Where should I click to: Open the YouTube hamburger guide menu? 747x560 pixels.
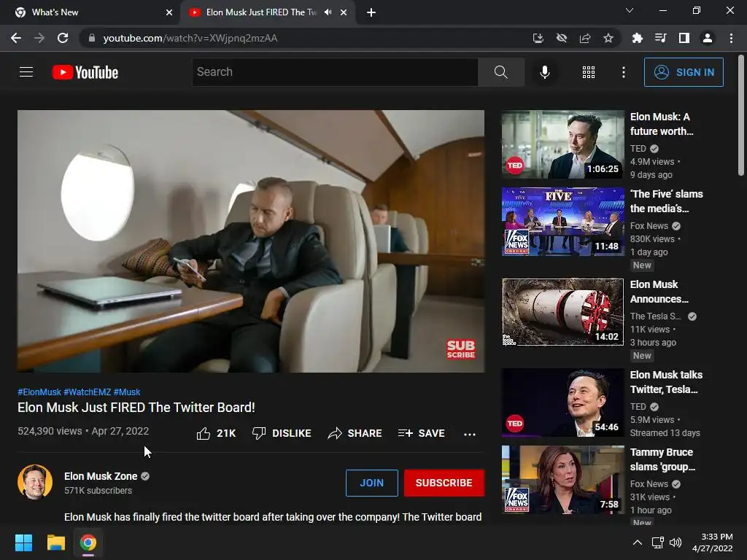[x=26, y=72]
